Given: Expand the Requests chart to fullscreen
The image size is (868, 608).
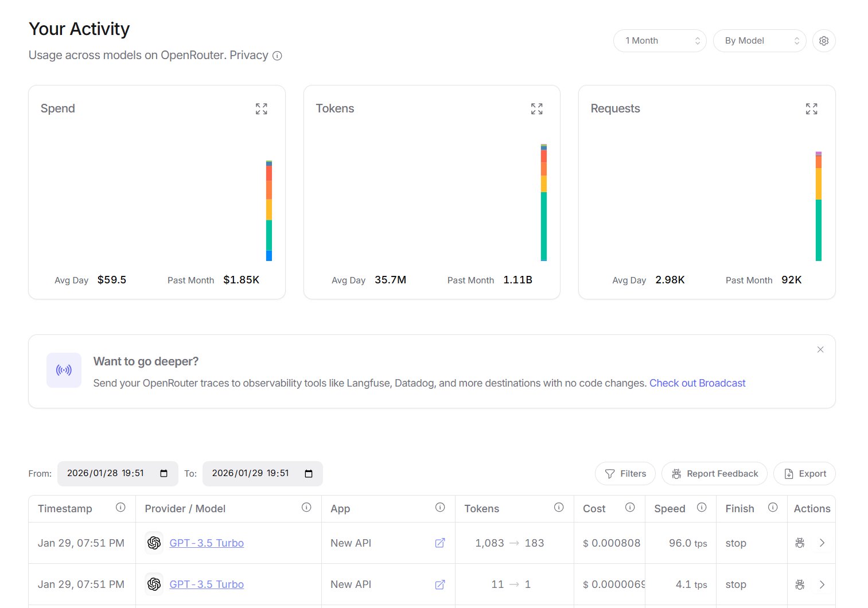Looking at the screenshot, I should tap(811, 109).
